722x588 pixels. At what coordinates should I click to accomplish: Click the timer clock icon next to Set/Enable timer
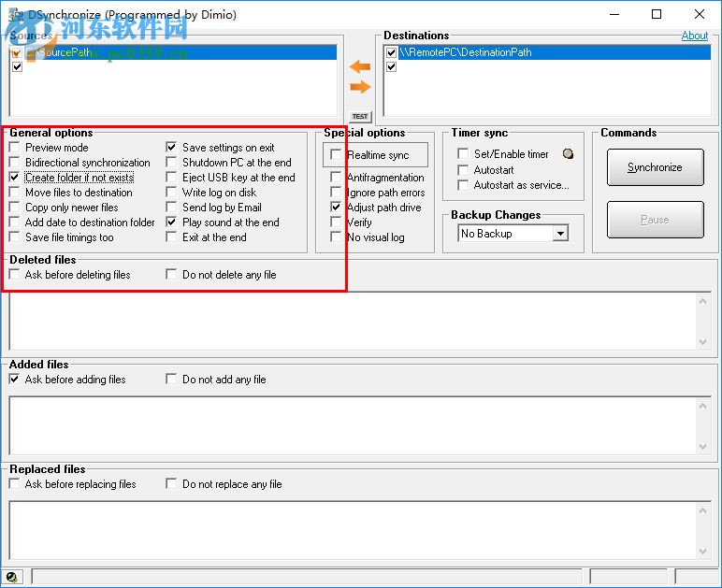pyautogui.click(x=569, y=153)
